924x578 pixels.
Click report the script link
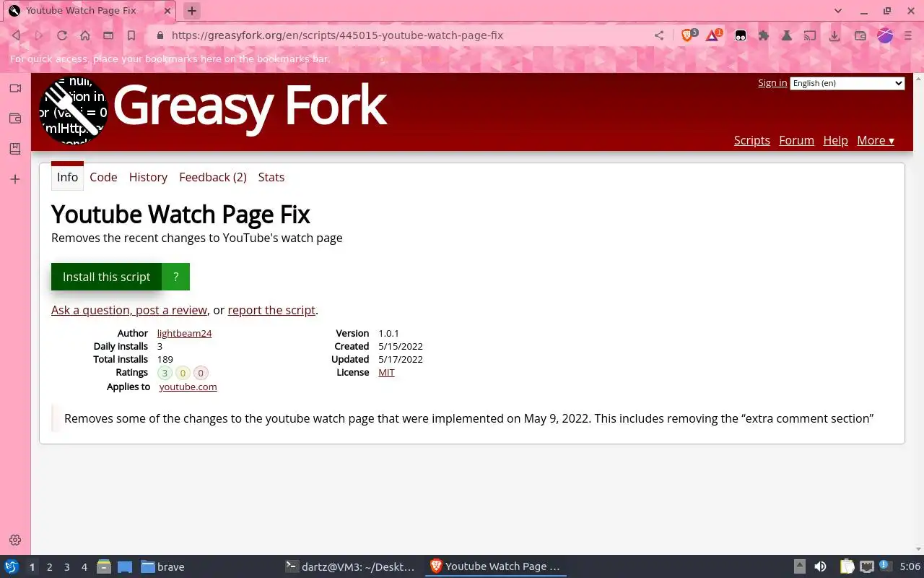[271, 310]
